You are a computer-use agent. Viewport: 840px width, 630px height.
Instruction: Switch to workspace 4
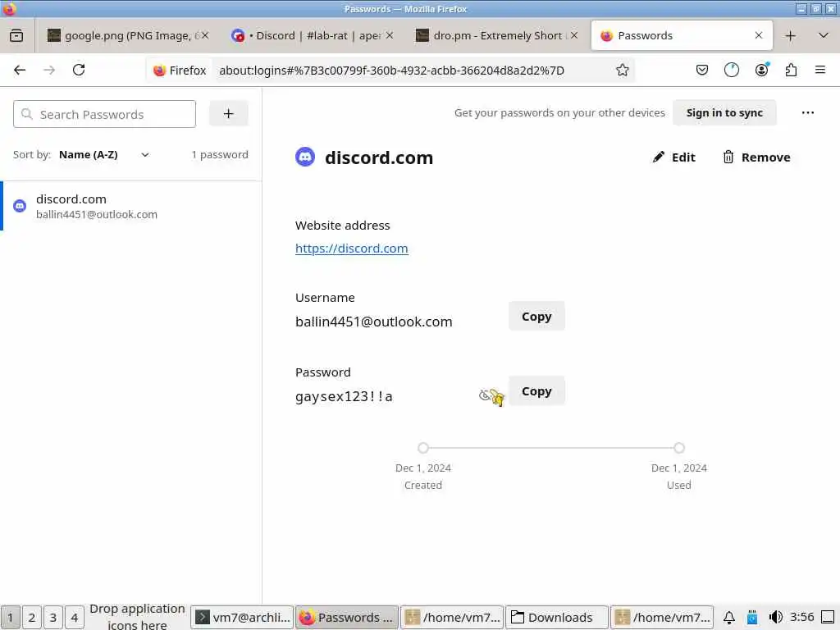click(75, 618)
